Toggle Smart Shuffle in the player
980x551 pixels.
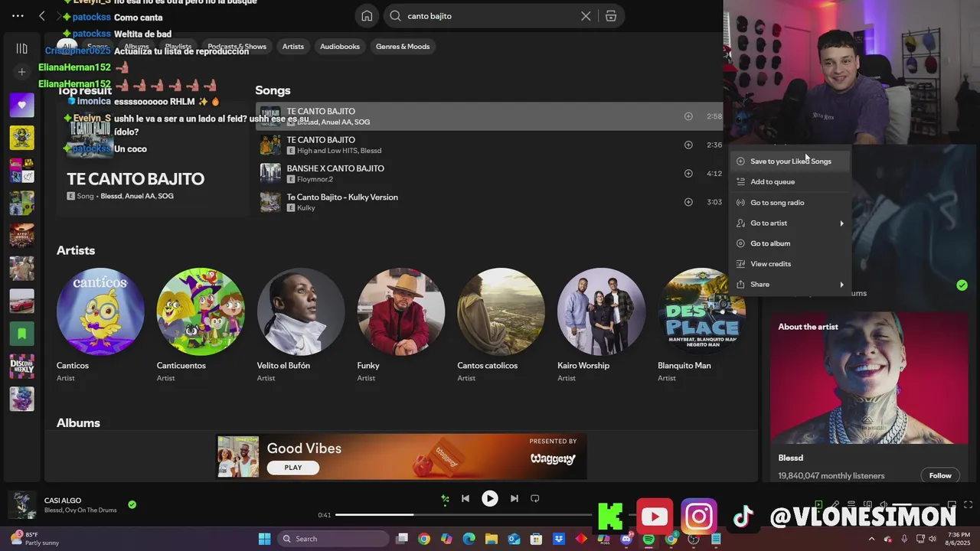coord(445,499)
